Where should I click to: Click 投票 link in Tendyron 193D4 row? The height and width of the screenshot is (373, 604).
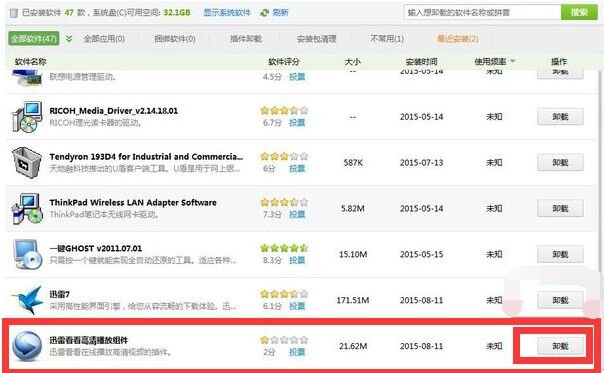(297, 168)
